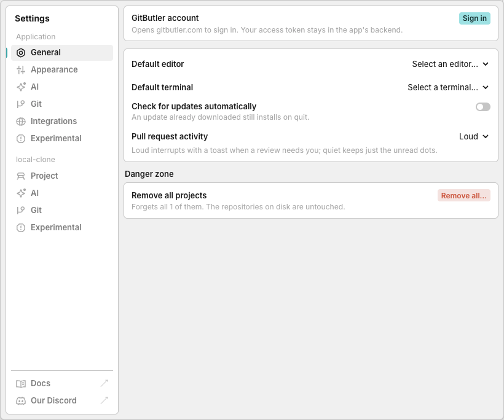Click the General settings hexagon icon

[21, 53]
